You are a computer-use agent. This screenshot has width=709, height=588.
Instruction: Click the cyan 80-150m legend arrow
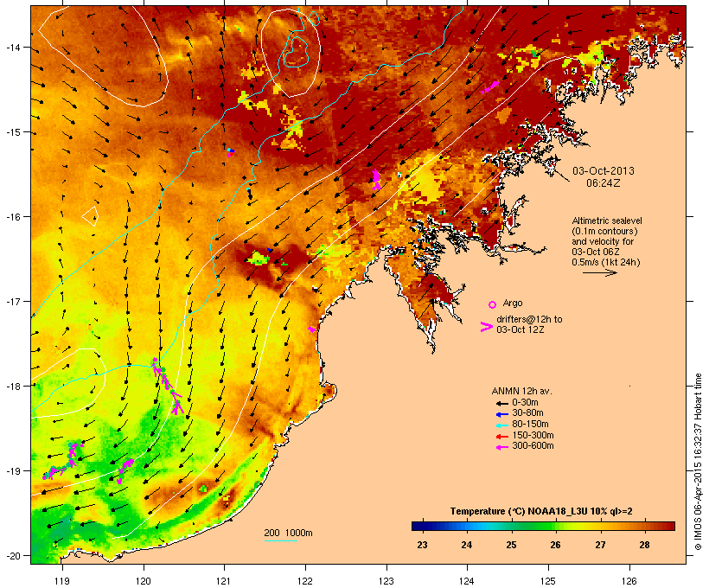pyautogui.click(x=502, y=425)
